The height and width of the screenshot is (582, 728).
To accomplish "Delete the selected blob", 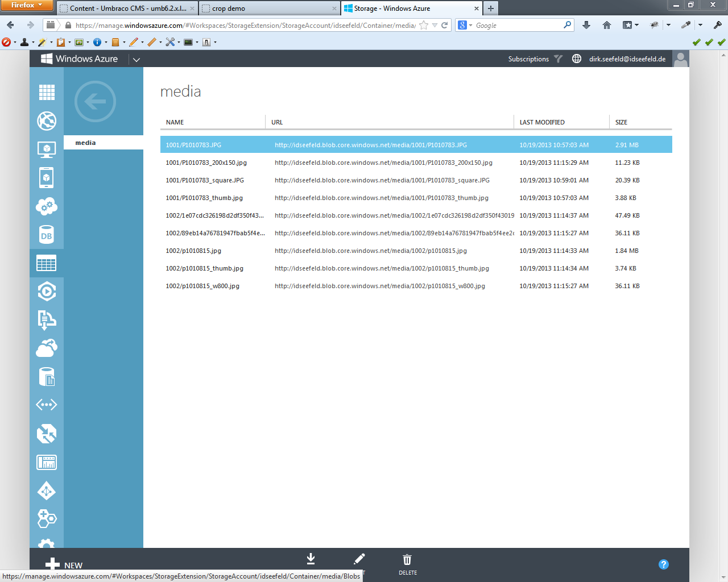I will pyautogui.click(x=407, y=564).
